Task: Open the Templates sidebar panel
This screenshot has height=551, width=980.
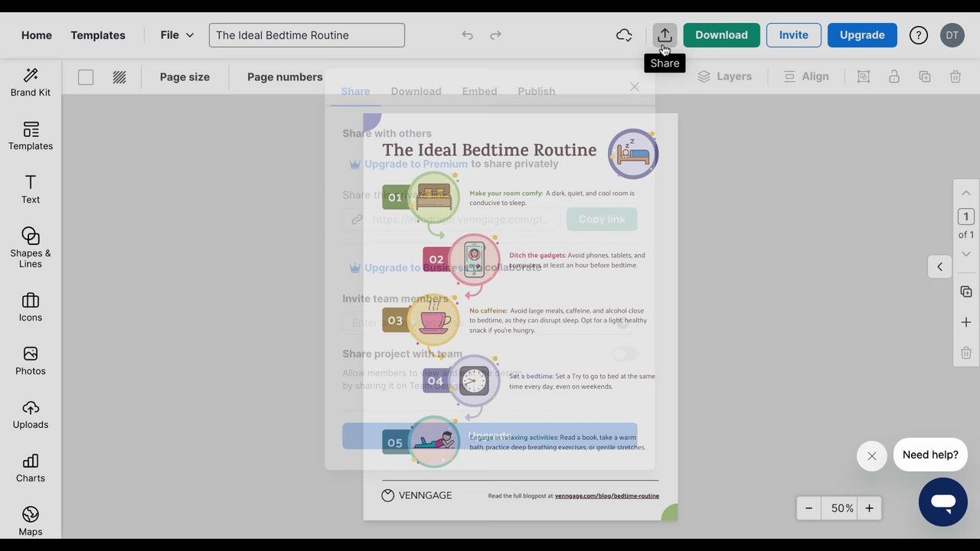Action: tap(31, 135)
